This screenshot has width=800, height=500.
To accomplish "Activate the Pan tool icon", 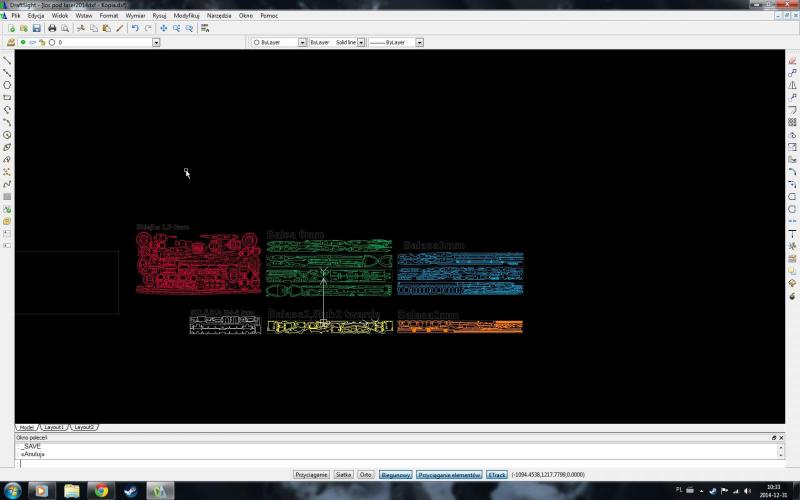I will 163,28.
